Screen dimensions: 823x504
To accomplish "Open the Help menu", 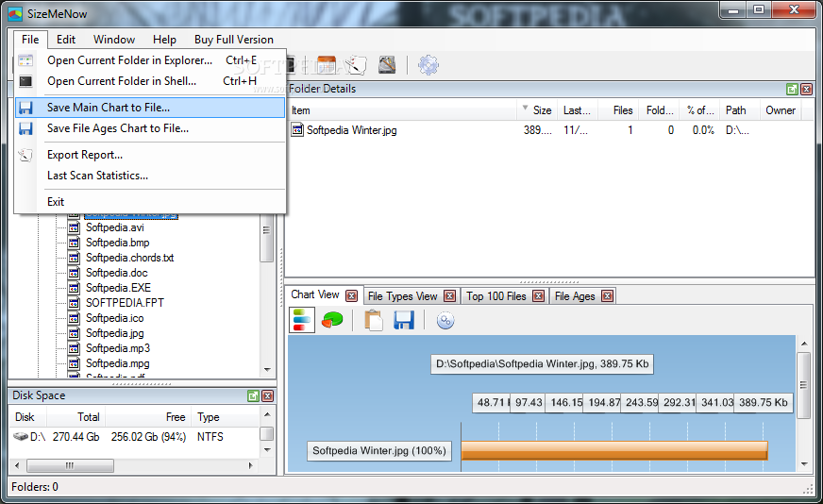I will (164, 40).
